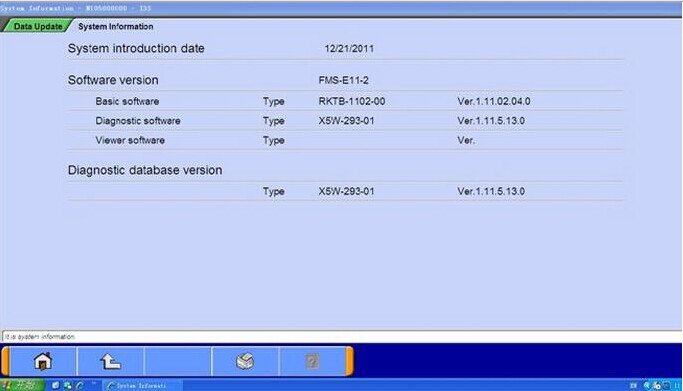Screen dimensions: 683x391
Task: Click the right orange toolbar edge handle
Action: (350, 361)
